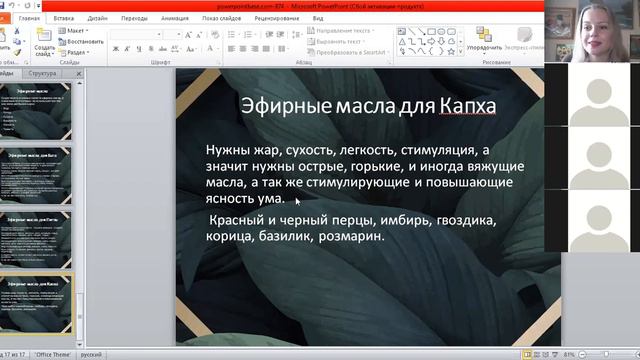Click the Copy icon in the clipboard group
This screenshot has height=360, width=640.
[x=17, y=42]
